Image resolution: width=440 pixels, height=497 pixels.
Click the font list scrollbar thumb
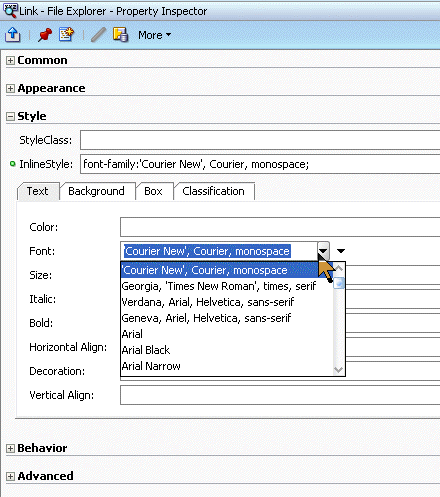(x=339, y=283)
